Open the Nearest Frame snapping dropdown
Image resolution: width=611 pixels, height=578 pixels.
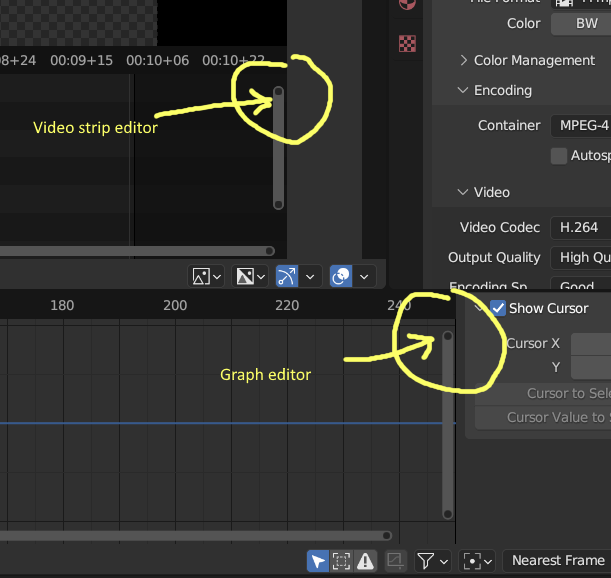pos(557,561)
